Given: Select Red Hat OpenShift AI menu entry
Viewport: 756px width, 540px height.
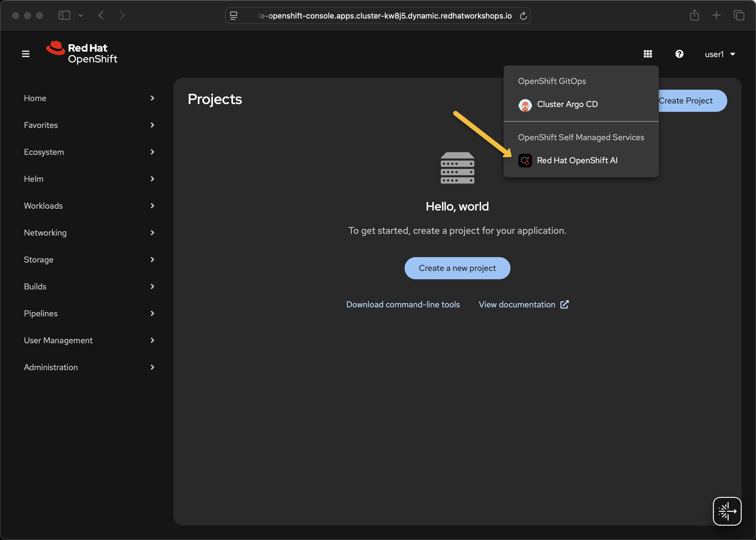Looking at the screenshot, I should [x=577, y=161].
